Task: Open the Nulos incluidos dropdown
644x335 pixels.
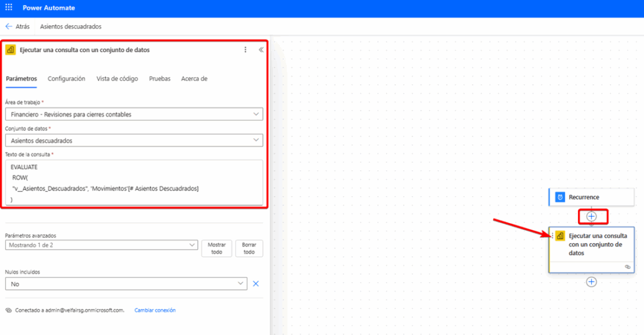Action: [241, 284]
